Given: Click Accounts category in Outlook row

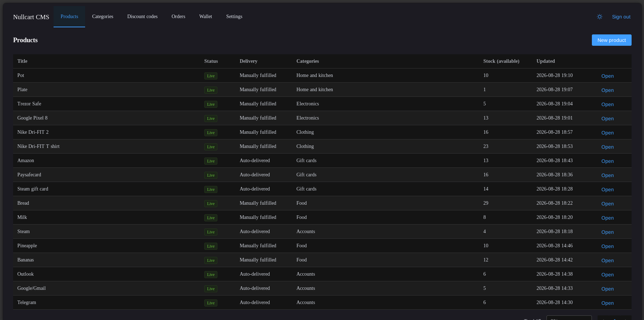Looking at the screenshot, I should point(306,274).
